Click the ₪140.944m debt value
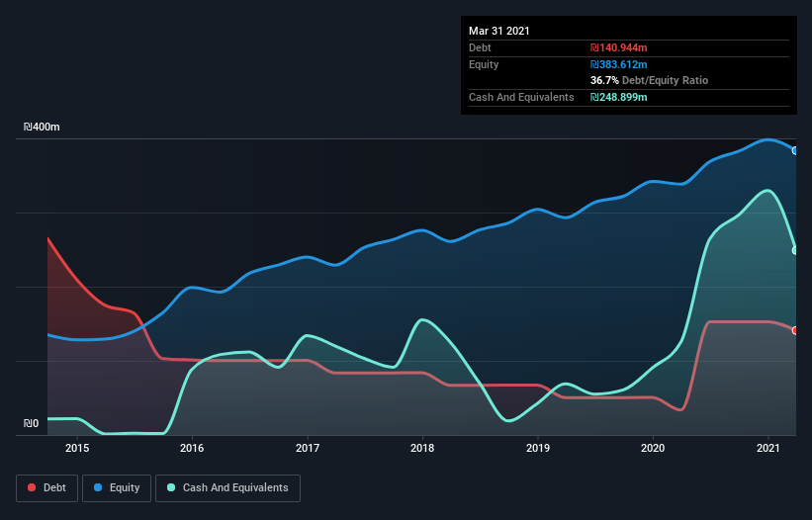The width and height of the screenshot is (812, 520). pyautogui.click(x=619, y=47)
